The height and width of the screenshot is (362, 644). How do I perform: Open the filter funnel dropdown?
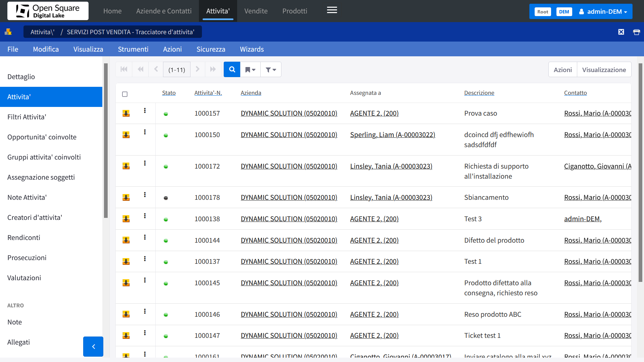pyautogui.click(x=271, y=69)
